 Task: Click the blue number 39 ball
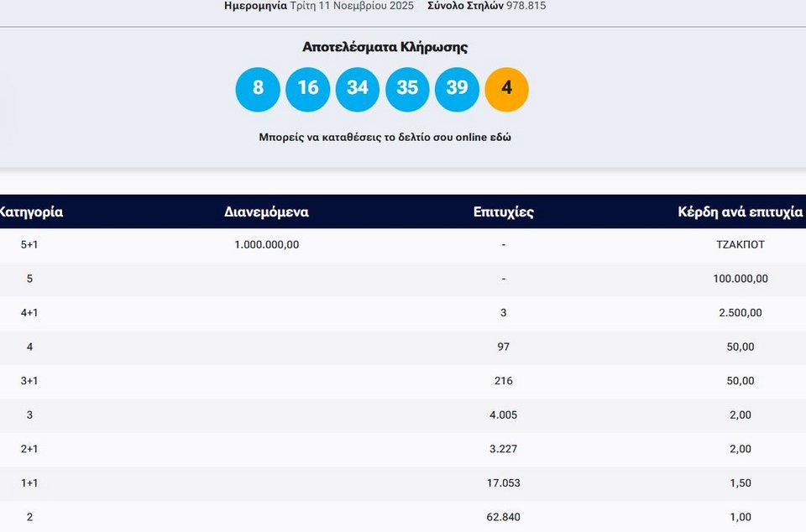click(x=457, y=90)
